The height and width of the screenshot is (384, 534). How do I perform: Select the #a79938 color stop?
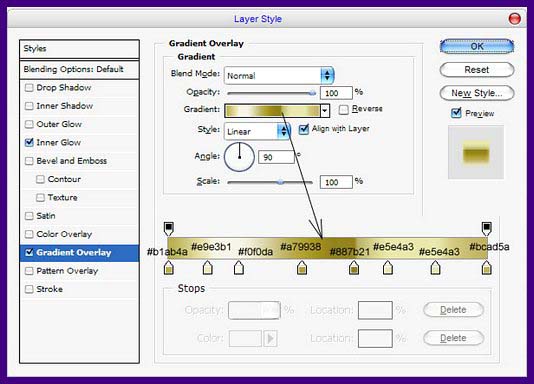(302, 268)
